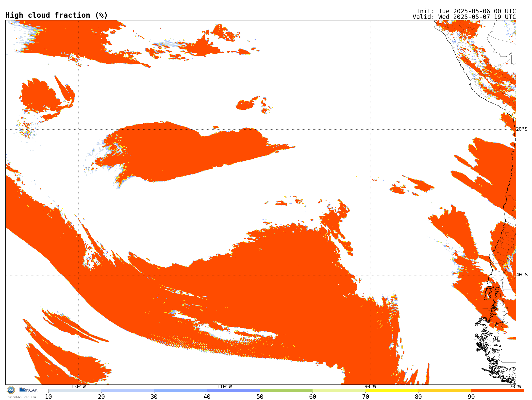This screenshot has width=532, height=400.
Task: Pick the green 50–60 colorbar segment
Action: point(286,391)
